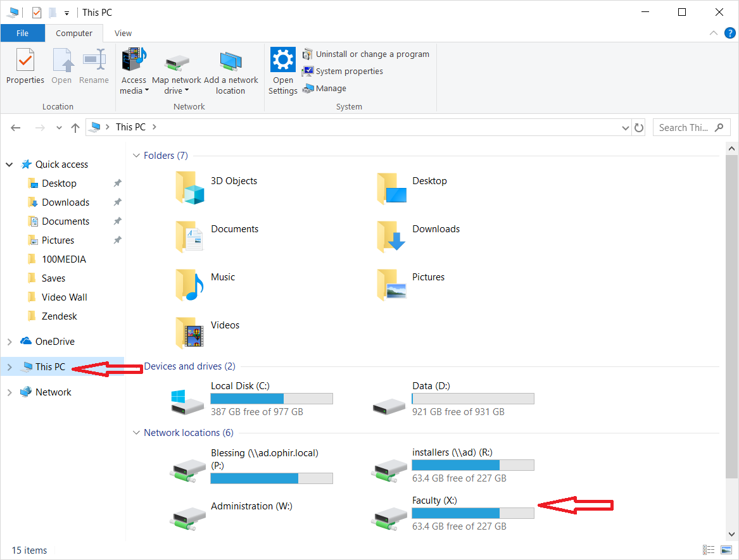Collapse the Quick access tree node

tap(9, 165)
